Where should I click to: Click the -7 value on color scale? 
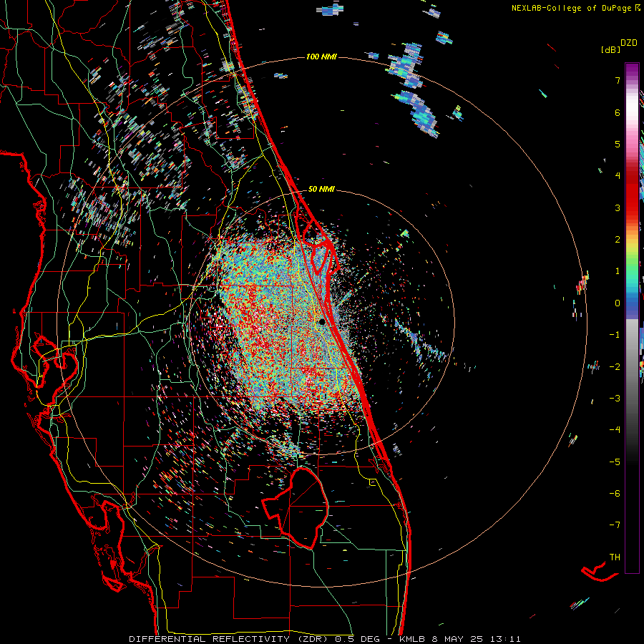click(615, 525)
